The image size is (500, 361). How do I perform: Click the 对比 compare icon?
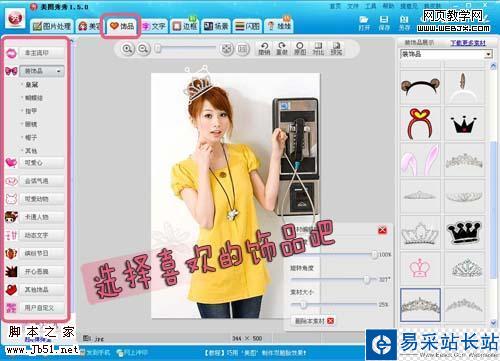tap(318, 49)
